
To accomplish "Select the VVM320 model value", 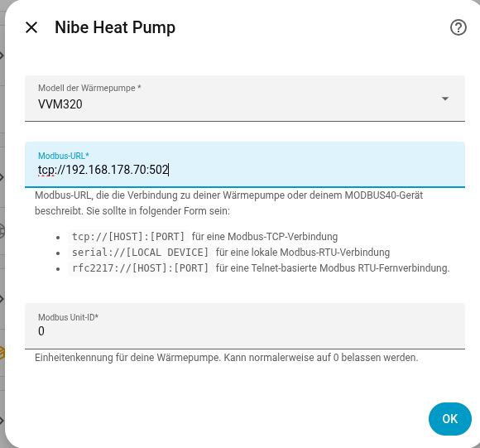I will pyautogui.click(x=60, y=104).
